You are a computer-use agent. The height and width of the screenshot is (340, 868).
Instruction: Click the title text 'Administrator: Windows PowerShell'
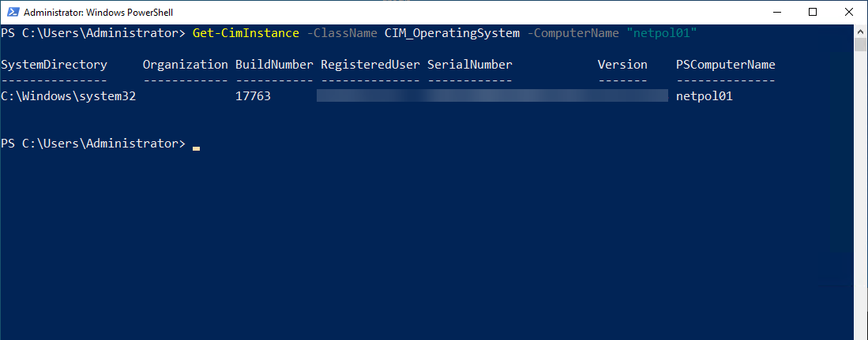[x=97, y=13]
